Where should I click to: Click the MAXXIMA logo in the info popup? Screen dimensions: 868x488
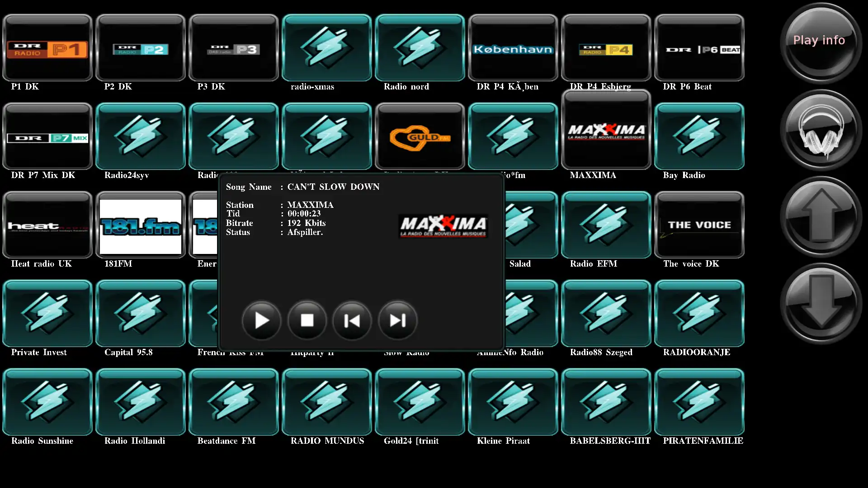point(443,226)
